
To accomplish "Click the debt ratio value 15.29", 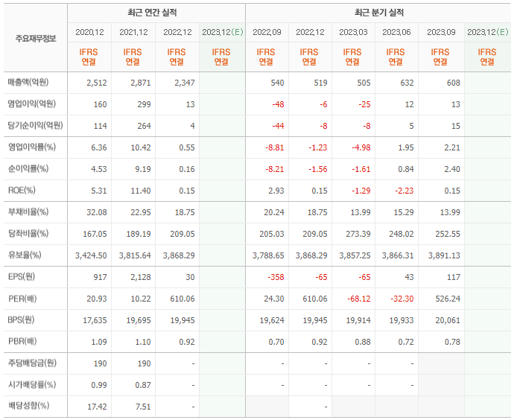I will (x=404, y=212).
